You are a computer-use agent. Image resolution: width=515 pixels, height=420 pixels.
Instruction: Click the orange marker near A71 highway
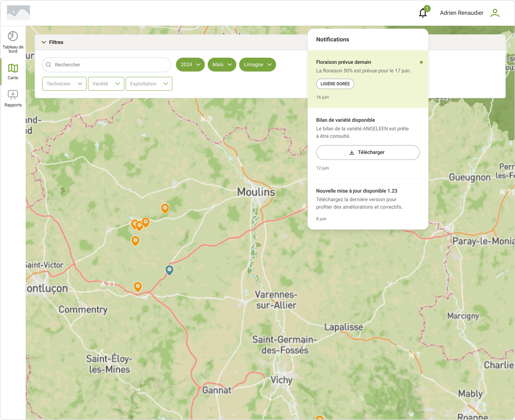tap(138, 286)
